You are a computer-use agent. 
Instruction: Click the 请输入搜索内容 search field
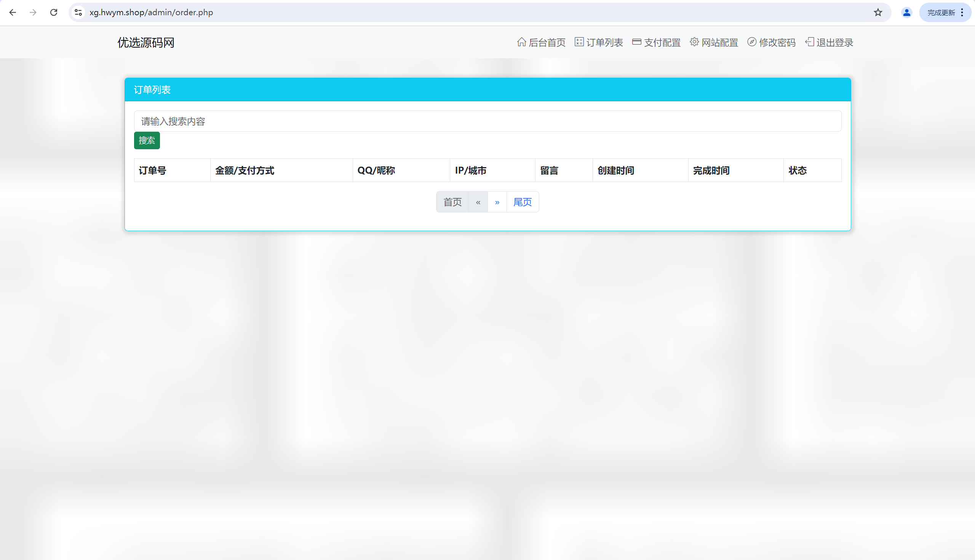[x=487, y=121]
